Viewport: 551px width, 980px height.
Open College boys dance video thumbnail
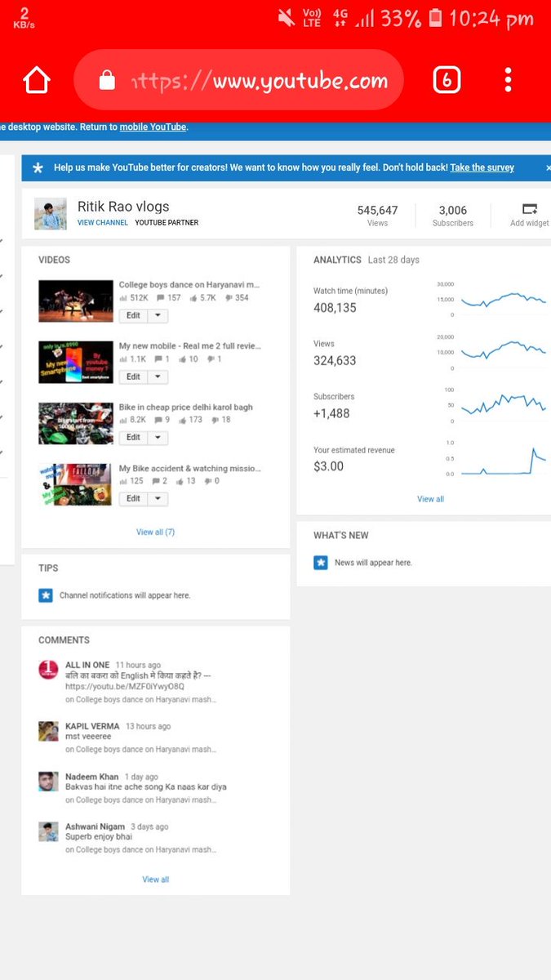coord(76,301)
